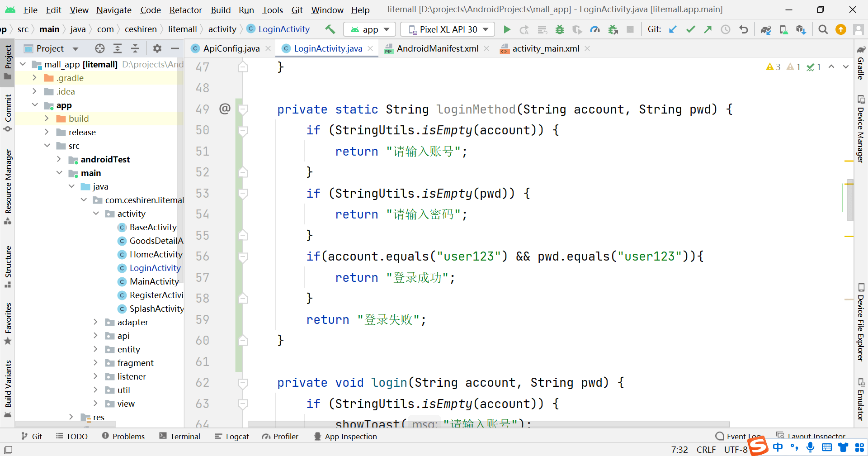Open Project panel settings gear
868x456 pixels.
pyautogui.click(x=157, y=48)
